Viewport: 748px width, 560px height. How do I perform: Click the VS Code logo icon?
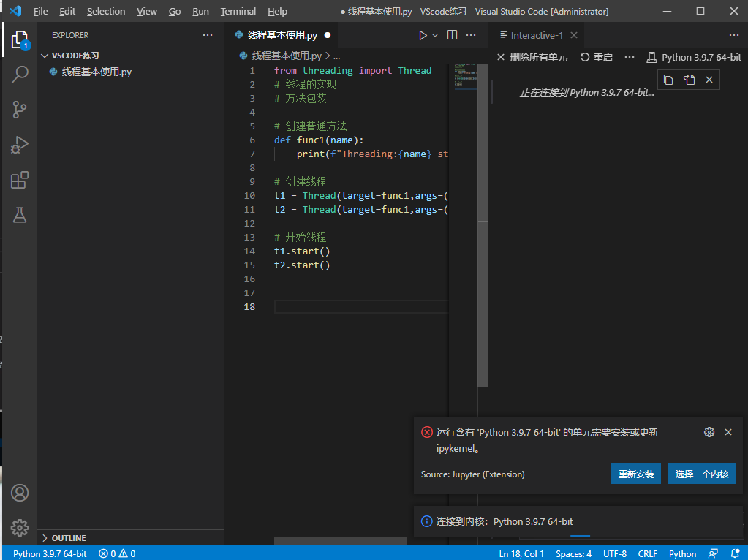15,11
